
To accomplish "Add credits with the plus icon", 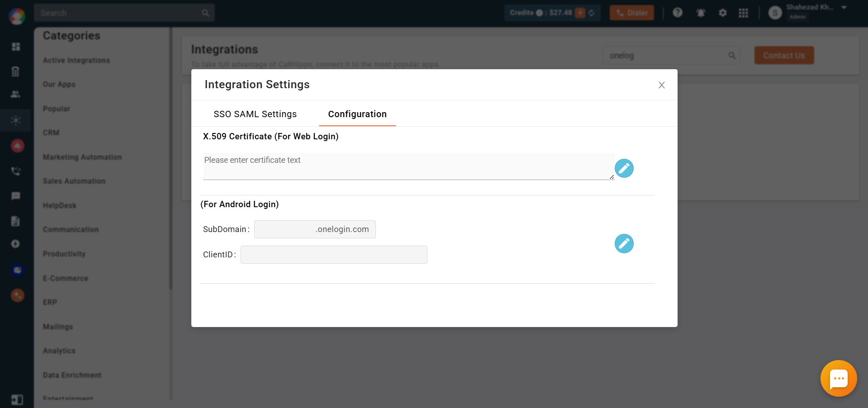I will tap(580, 13).
